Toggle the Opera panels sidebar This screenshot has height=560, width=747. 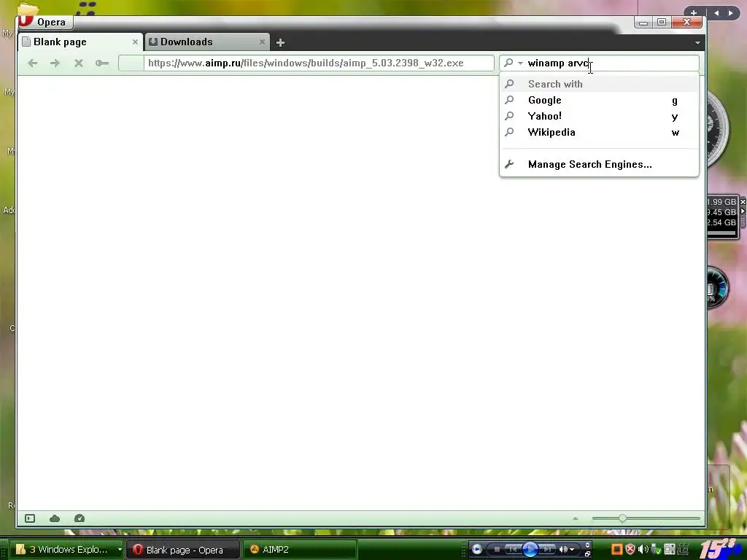pos(30,518)
